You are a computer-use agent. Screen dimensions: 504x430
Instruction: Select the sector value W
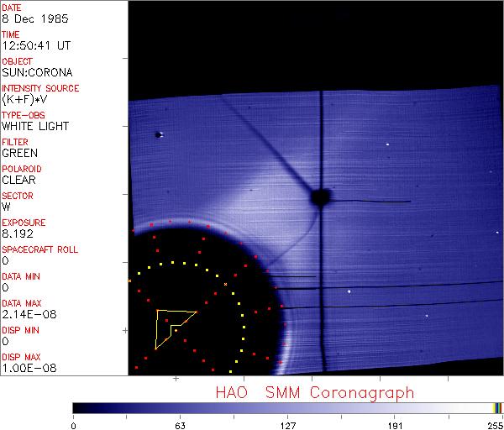click(x=6, y=207)
